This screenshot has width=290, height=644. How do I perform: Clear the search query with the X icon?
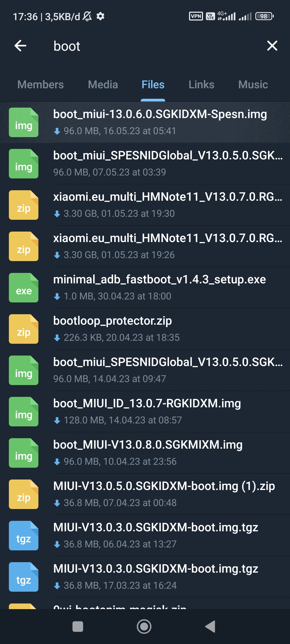272,46
